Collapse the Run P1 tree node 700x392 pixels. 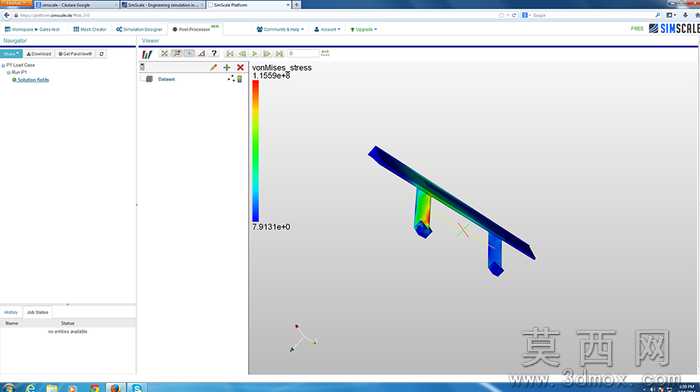[8, 72]
